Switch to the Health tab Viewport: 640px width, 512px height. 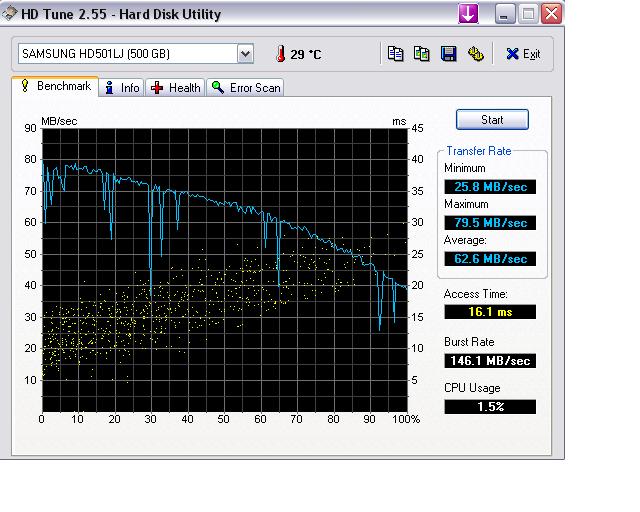175,88
